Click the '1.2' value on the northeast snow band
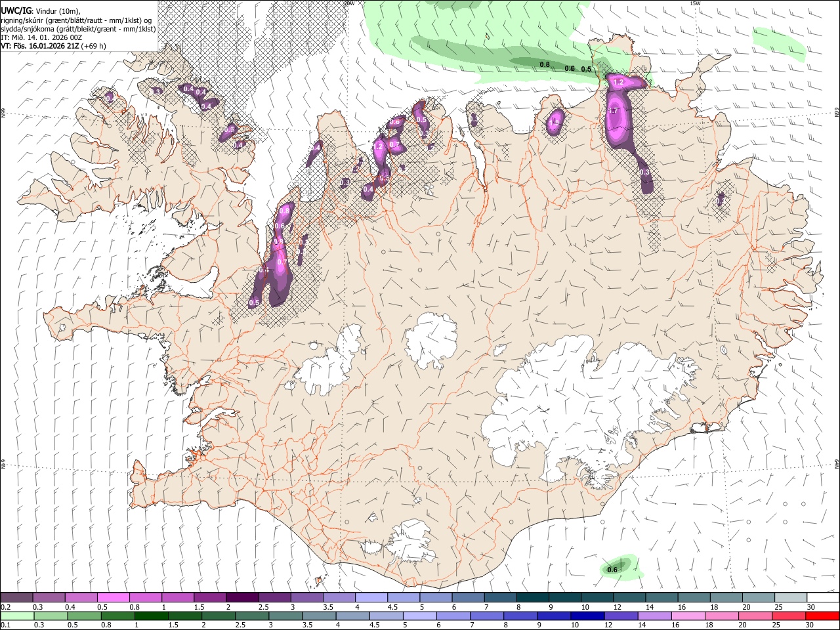Image resolution: width=840 pixels, height=630 pixels. click(x=618, y=82)
